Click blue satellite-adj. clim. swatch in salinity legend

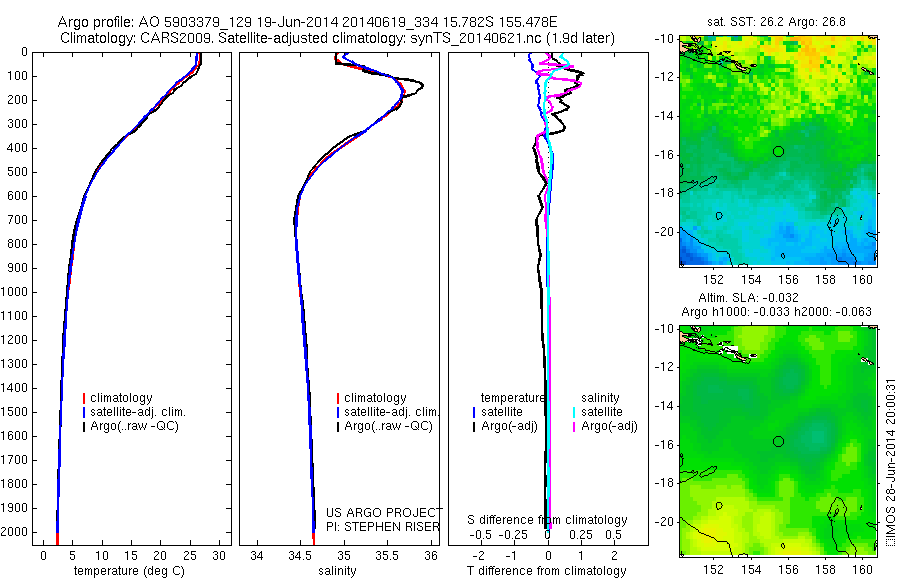tap(338, 412)
